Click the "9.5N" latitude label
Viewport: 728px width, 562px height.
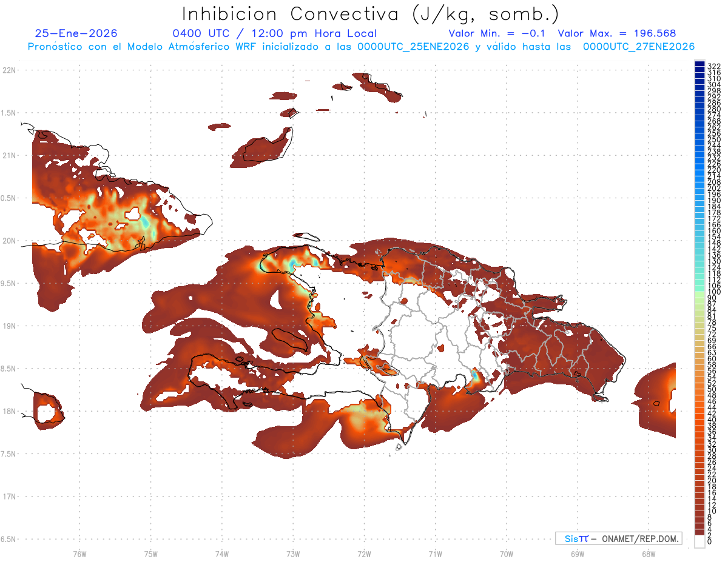pos(8,283)
